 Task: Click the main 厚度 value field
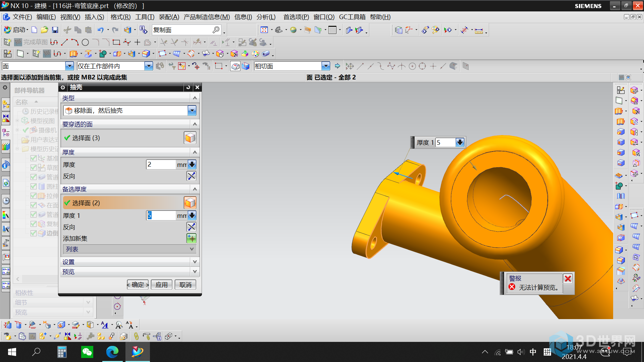pyautogui.click(x=161, y=165)
